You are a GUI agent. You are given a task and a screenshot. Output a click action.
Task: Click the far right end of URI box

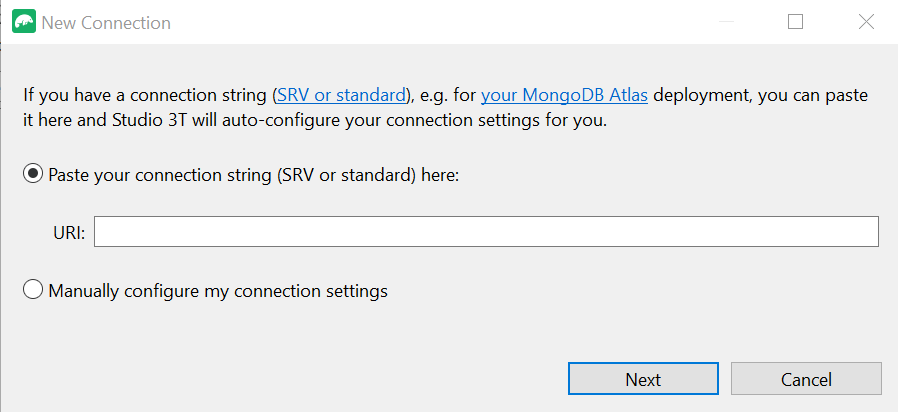coord(868,231)
